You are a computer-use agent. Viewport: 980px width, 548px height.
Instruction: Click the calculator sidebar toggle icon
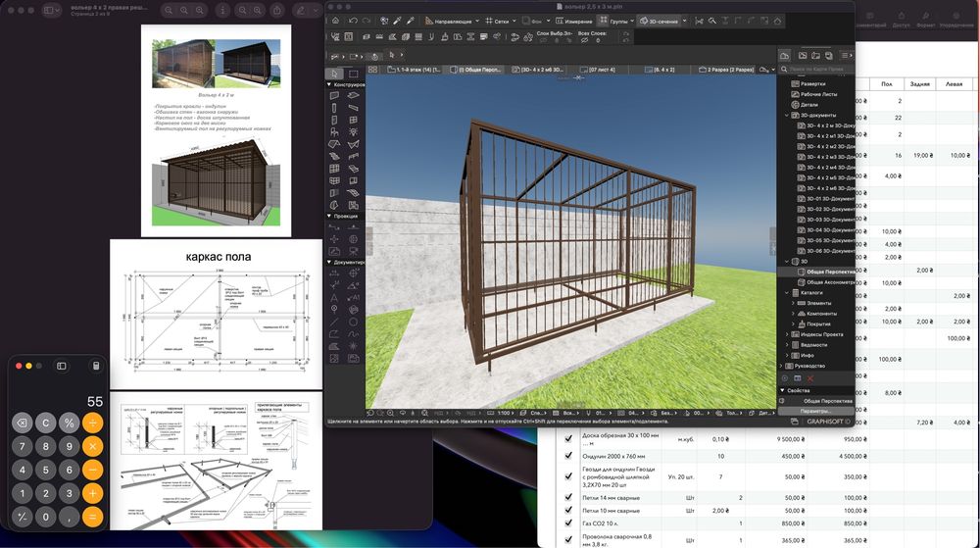click(62, 366)
